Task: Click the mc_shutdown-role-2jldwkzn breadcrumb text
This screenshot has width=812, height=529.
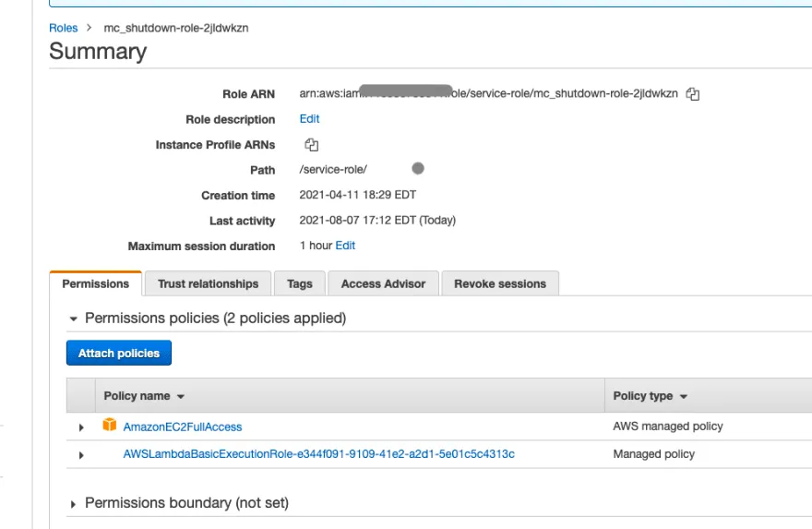Action: pyautogui.click(x=176, y=28)
